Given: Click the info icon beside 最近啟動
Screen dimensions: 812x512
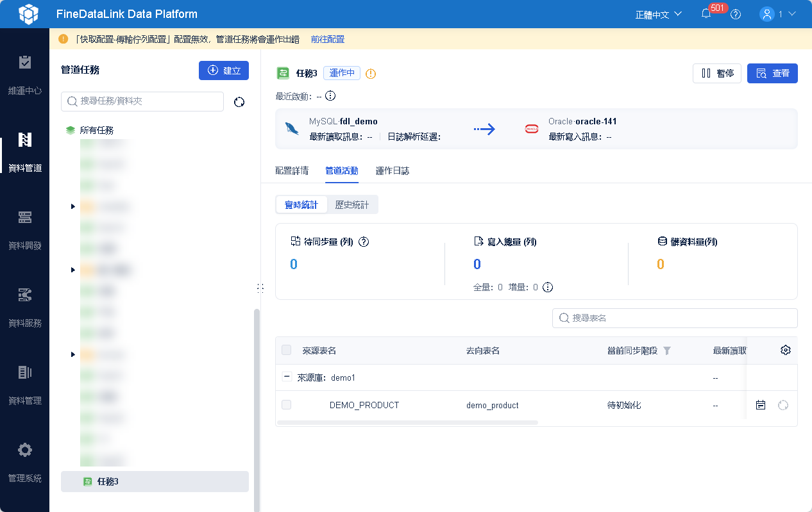Looking at the screenshot, I should click(330, 96).
